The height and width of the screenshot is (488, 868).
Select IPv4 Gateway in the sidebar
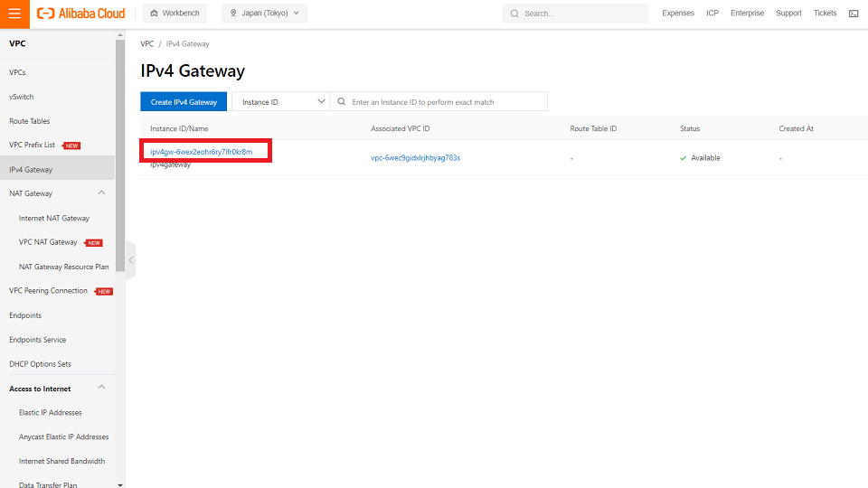tap(31, 169)
